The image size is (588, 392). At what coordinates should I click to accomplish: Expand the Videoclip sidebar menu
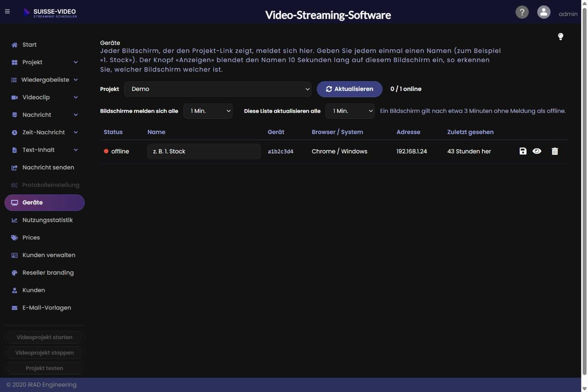tap(45, 97)
